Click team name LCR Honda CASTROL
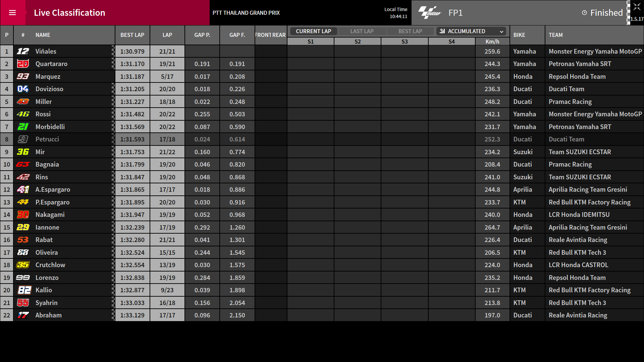Image resolution: width=644 pixels, height=362 pixels. (578, 265)
